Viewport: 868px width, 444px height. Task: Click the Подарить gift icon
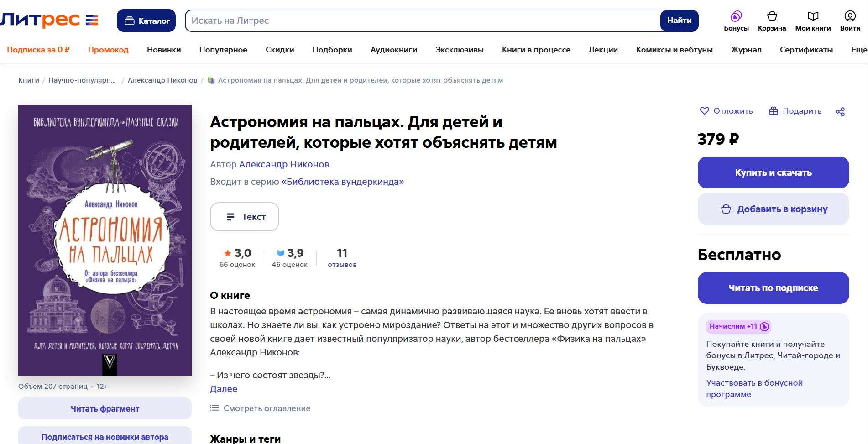click(x=773, y=111)
